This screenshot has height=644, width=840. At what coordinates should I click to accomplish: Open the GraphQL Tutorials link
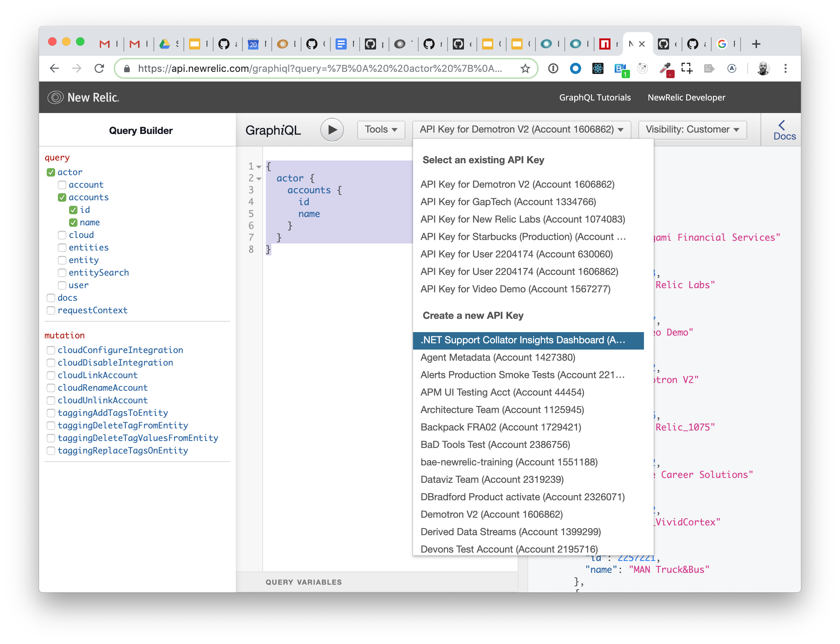click(594, 97)
